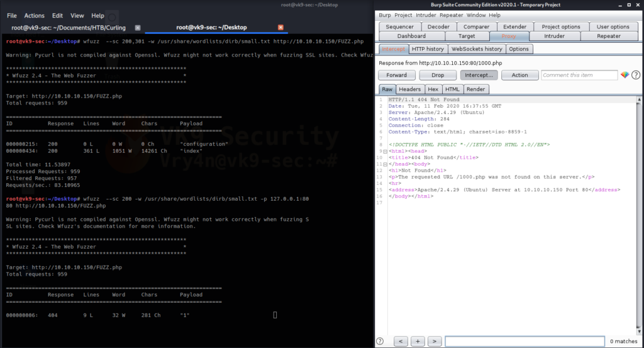The height and width of the screenshot is (348, 644).
Task: Click the "HTTP/1.1 404 Not Found" response line
Action: tap(424, 99)
